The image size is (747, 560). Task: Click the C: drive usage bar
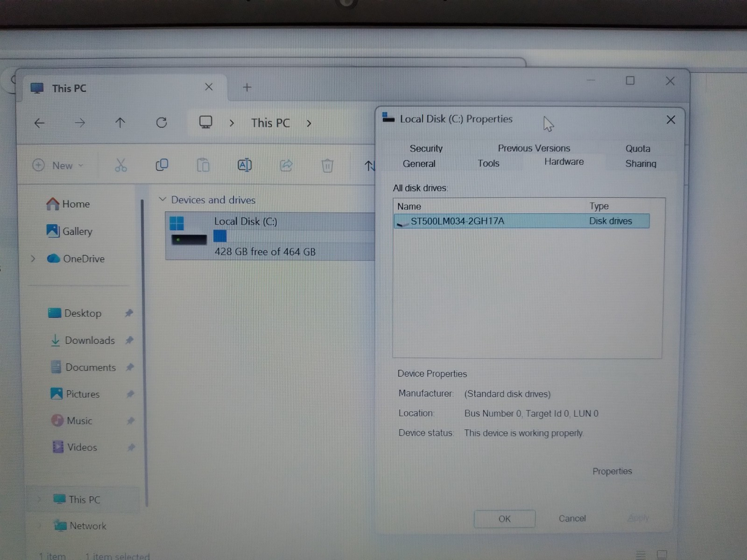[294, 236]
